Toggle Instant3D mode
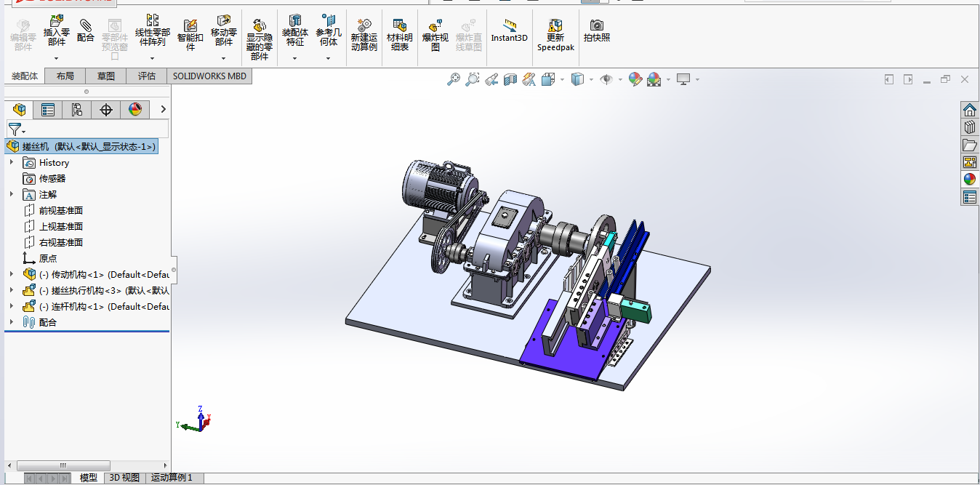Image resolution: width=980 pixels, height=485 pixels. click(509, 31)
